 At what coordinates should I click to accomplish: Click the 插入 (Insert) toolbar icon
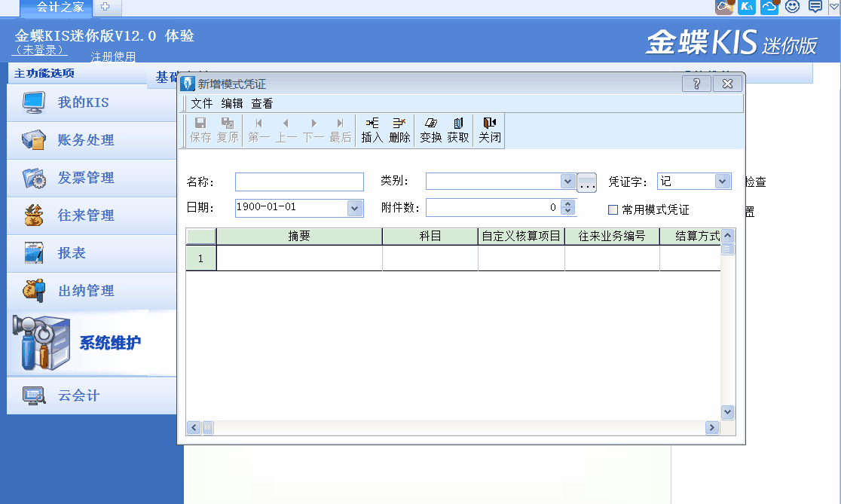(372, 130)
